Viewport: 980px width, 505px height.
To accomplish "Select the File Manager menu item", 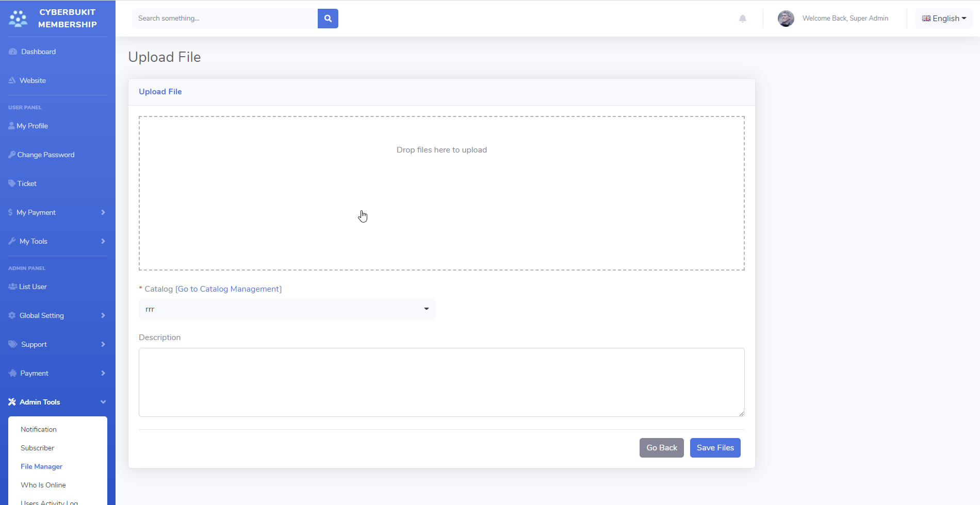I will (x=41, y=466).
